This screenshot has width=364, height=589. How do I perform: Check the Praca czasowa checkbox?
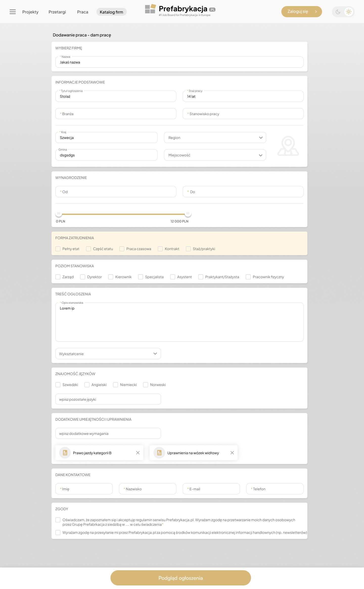[122, 249]
